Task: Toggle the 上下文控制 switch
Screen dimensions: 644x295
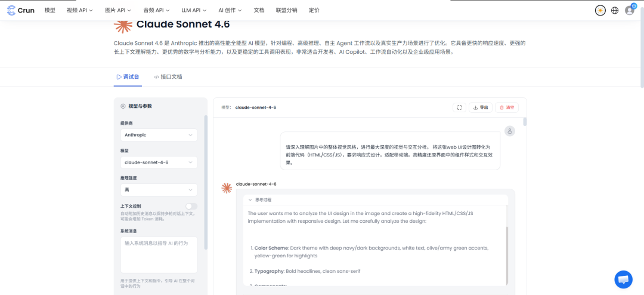Action: point(191,205)
